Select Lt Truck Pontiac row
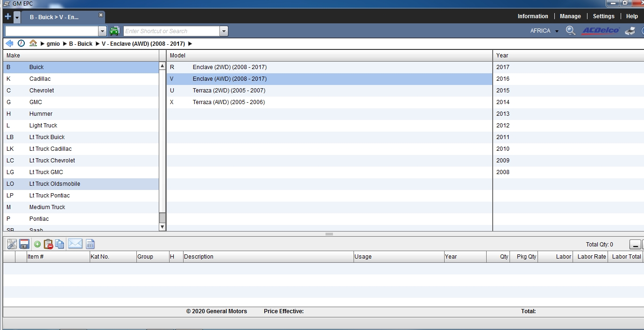The image size is (644, 330). click(x=81, y=196)
